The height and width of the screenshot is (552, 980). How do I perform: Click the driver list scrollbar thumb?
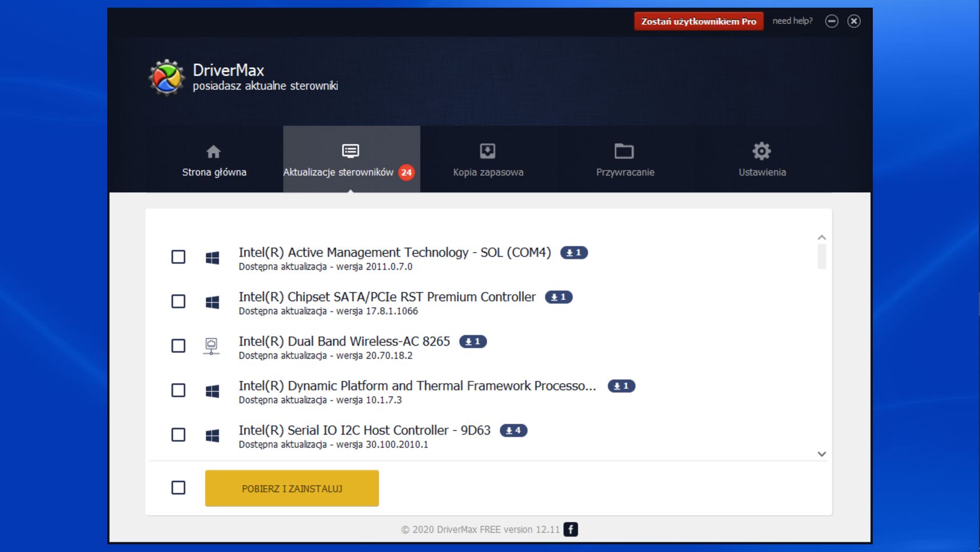(x=822, y=257)
